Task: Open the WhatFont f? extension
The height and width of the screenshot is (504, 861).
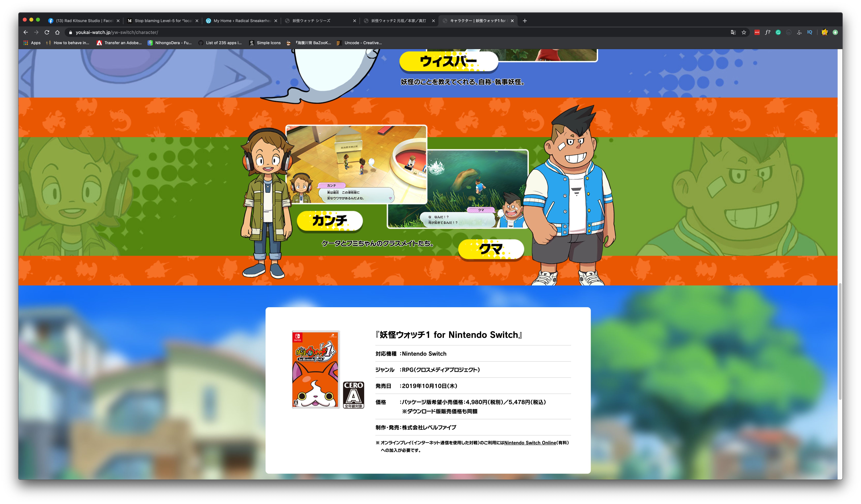Action: (767, 32)
